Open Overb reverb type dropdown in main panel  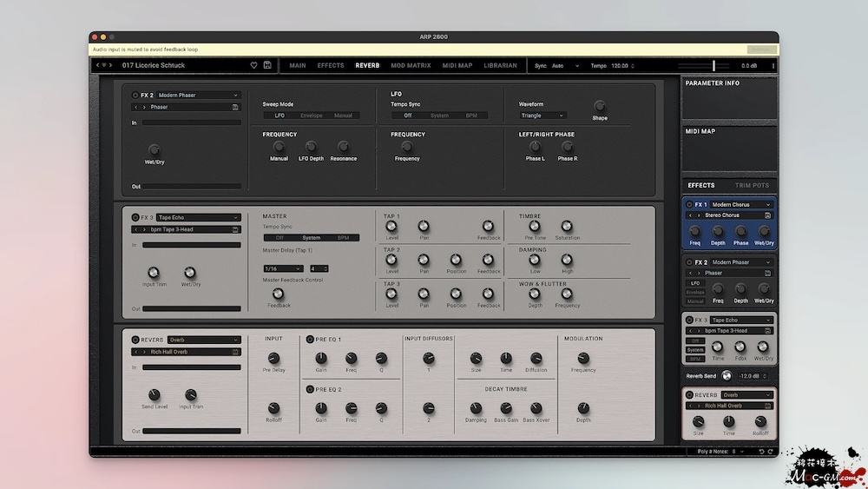click(204, 340)
